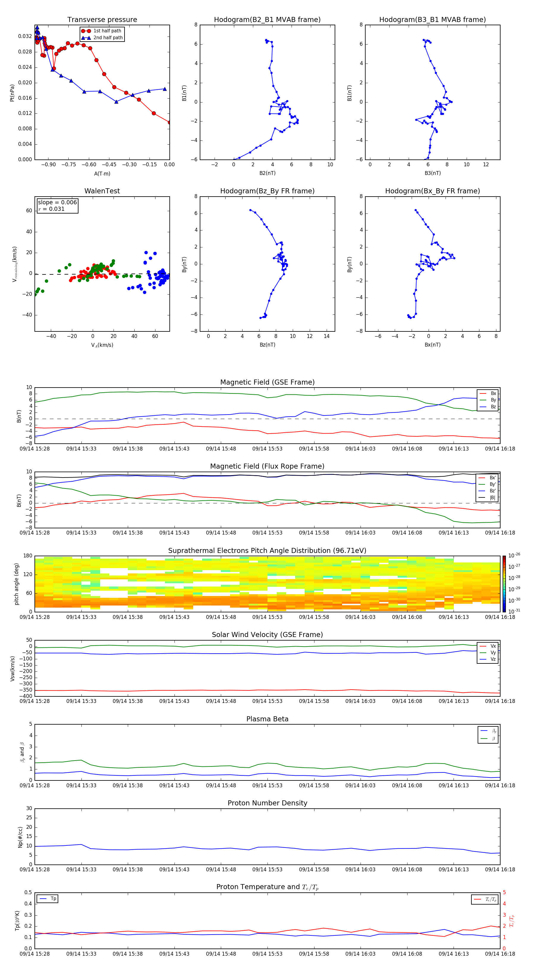Image resolution: width=535 pixels, height=980 pixels.
Task: Click 'Vy' in the solar wind legend
Action: coord(488,652)
